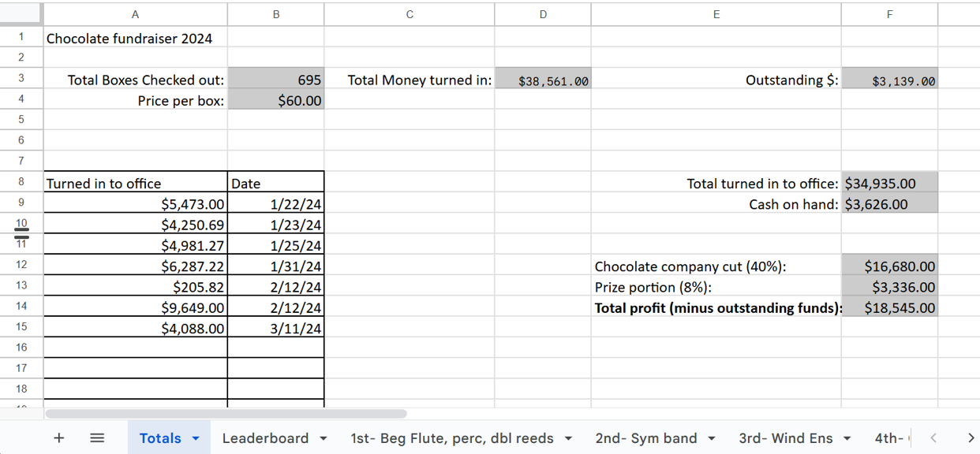Click the hidden-row marker above row 11
980x454 pixels.
tap(22, 236)
